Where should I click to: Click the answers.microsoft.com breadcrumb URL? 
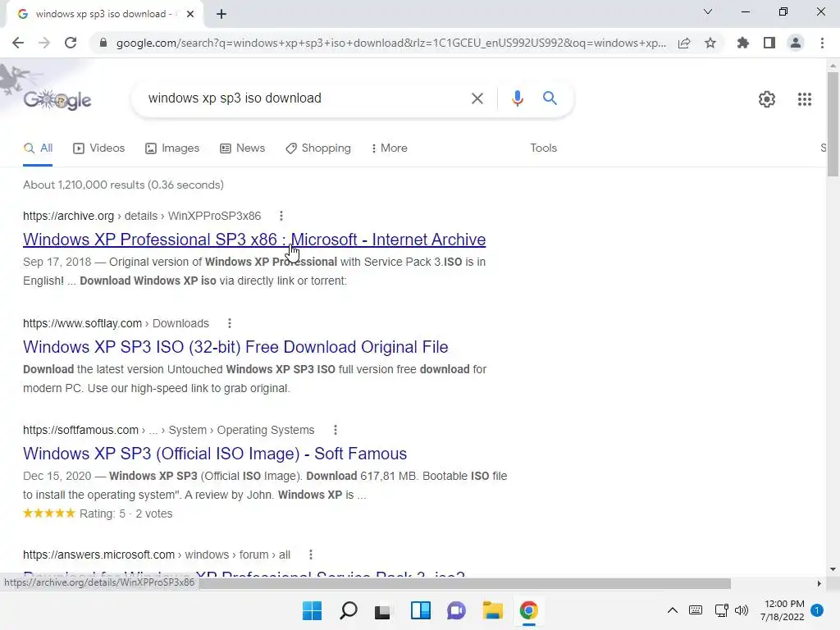[157, 555]
